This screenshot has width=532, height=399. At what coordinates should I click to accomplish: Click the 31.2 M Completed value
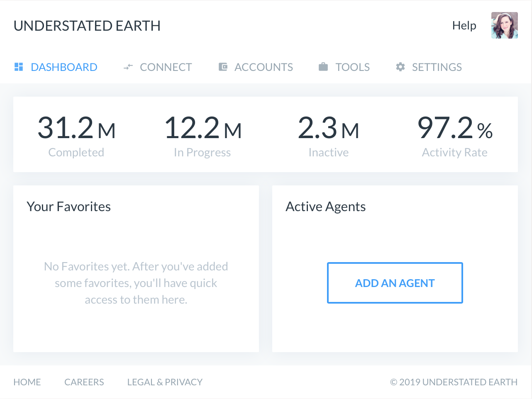(76, 128)
